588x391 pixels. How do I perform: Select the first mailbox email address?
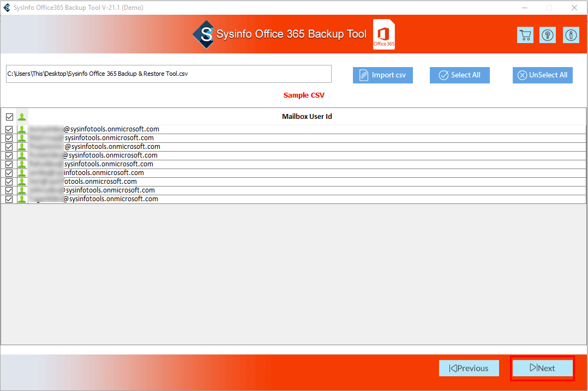click(x=94, y=129)
